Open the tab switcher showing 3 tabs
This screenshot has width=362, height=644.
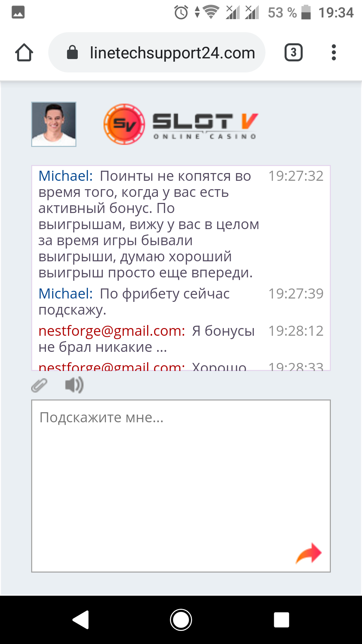point(294,52)
